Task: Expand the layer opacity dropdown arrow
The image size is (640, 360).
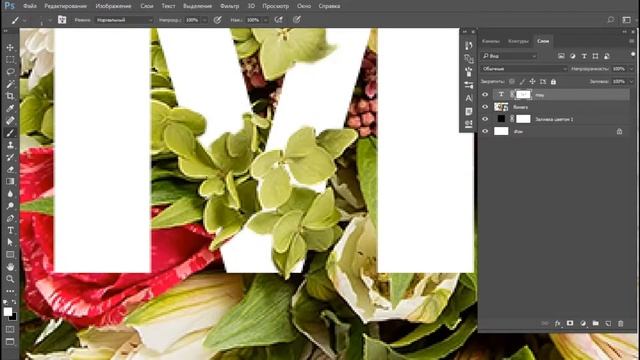Action: (631, 69)
